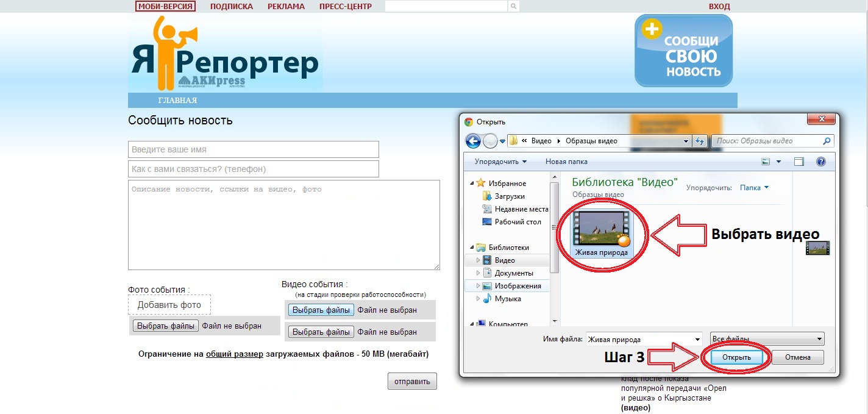Click the refresh icon beside the address path
Screen dimensions: 868x414
(x=700, y=141)
